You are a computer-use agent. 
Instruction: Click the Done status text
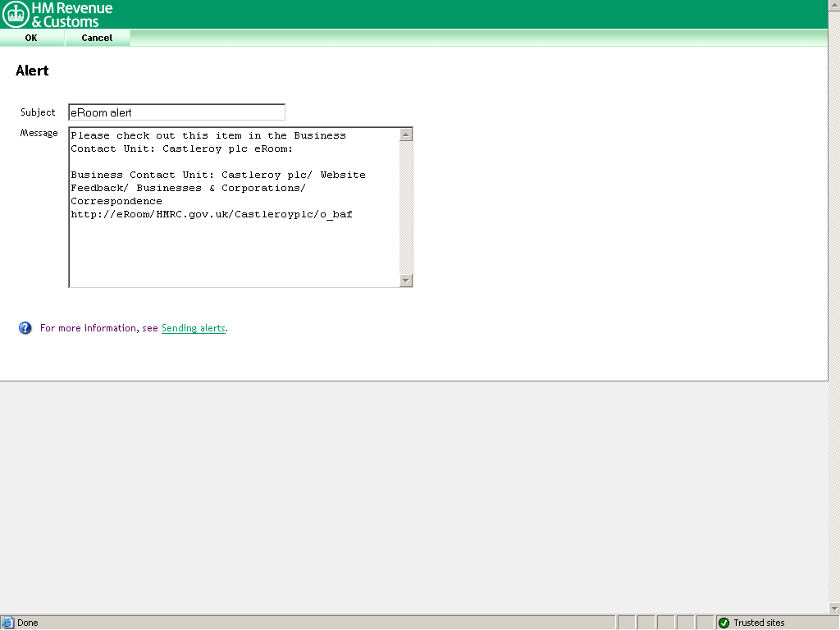pos(28,623)
